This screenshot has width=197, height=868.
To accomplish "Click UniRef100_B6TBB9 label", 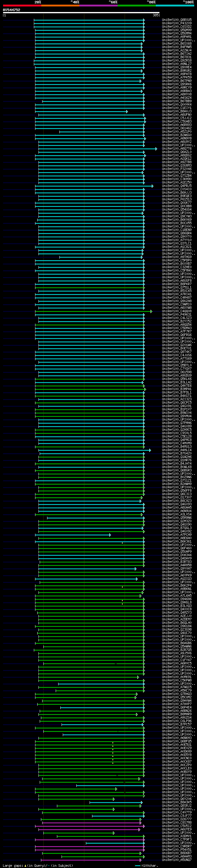I will tap(177, 101).
